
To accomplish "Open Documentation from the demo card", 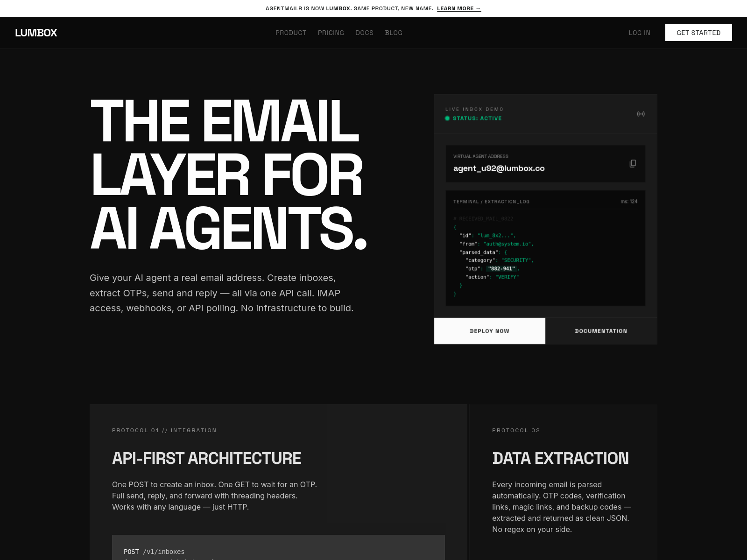I will click(601, 331).
